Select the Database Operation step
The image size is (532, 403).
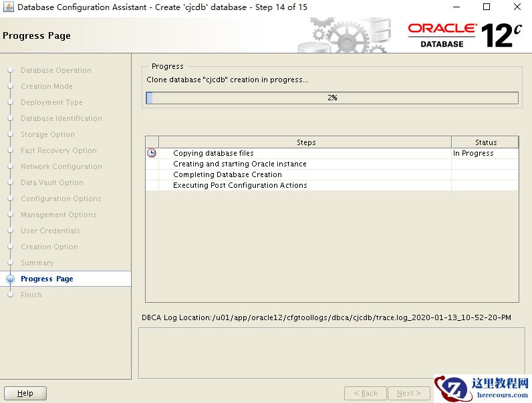click(x=56, y=70)
